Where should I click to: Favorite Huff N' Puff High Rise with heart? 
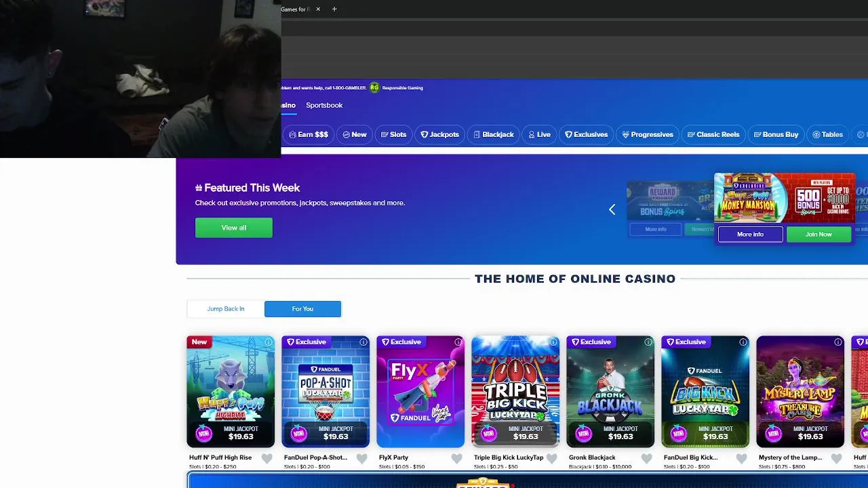coord(267,459)
